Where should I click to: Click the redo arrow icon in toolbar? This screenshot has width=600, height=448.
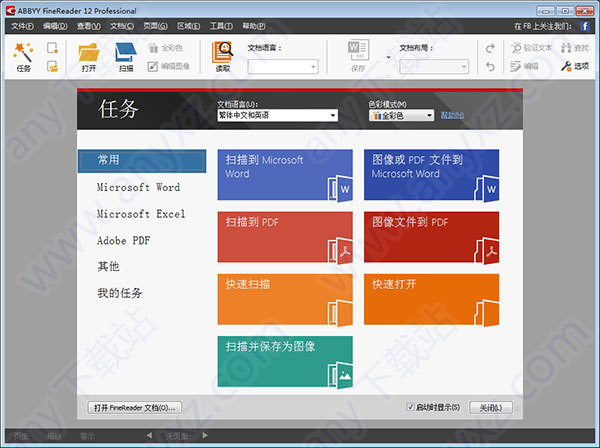click(490, 49)
